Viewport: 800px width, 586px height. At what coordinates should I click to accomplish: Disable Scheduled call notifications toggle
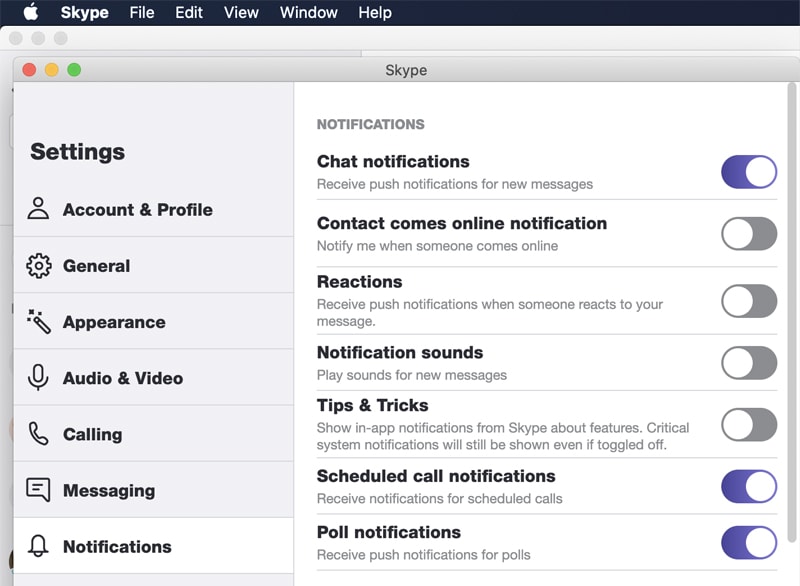tap(749, 487)
